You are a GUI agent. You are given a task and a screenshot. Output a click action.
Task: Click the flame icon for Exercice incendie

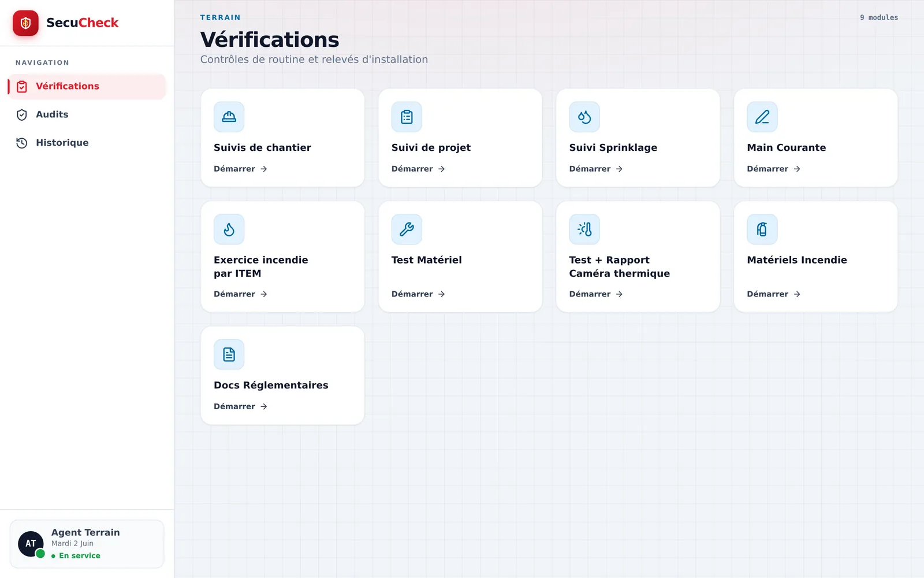coord(229,229)
